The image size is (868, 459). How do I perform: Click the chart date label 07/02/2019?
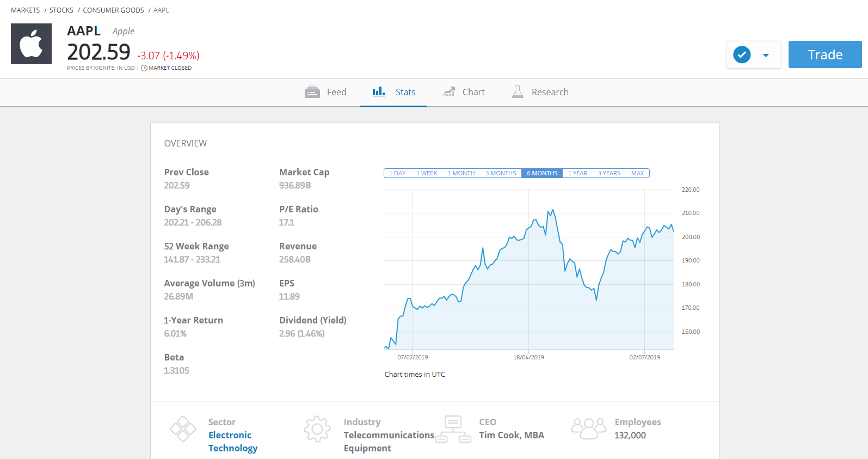click(413, 357)
